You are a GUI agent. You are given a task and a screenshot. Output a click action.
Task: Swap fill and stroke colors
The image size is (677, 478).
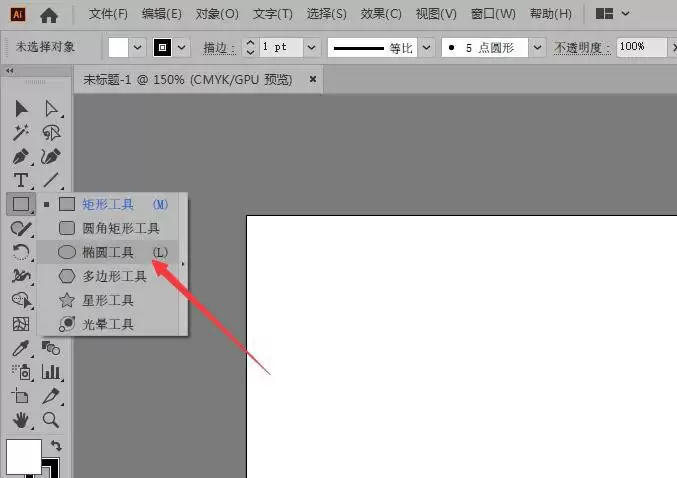pos(56,445)
